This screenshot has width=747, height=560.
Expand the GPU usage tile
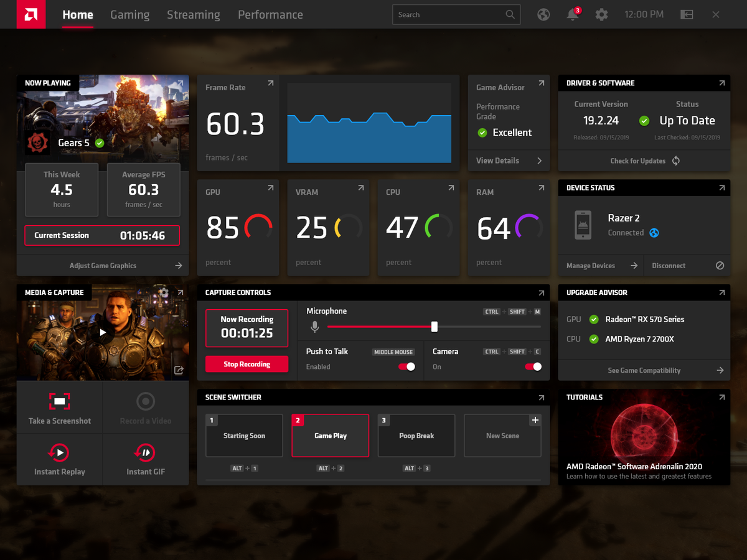click(270, 188)
